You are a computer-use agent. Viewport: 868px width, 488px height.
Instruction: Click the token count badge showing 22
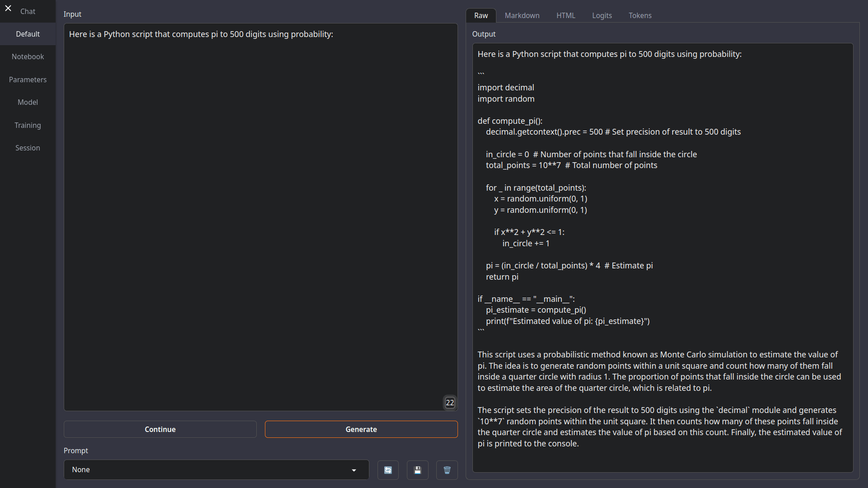tap(450, 403)
